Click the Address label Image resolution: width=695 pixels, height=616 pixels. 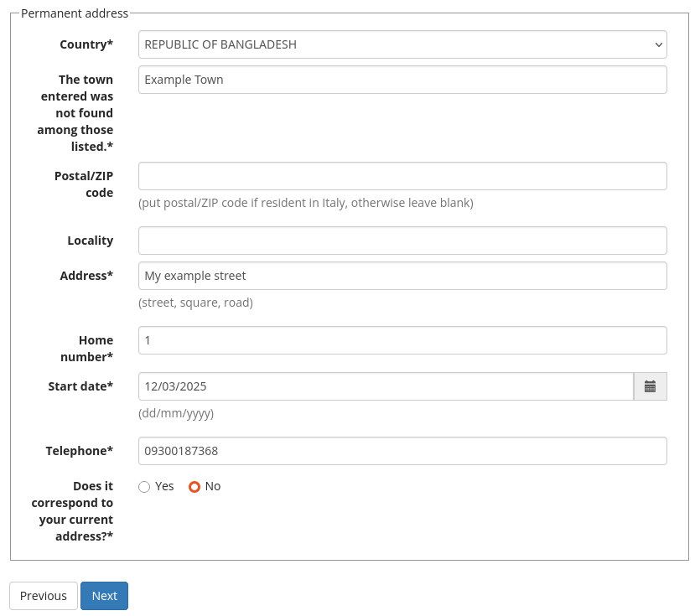tap(86, 276)
